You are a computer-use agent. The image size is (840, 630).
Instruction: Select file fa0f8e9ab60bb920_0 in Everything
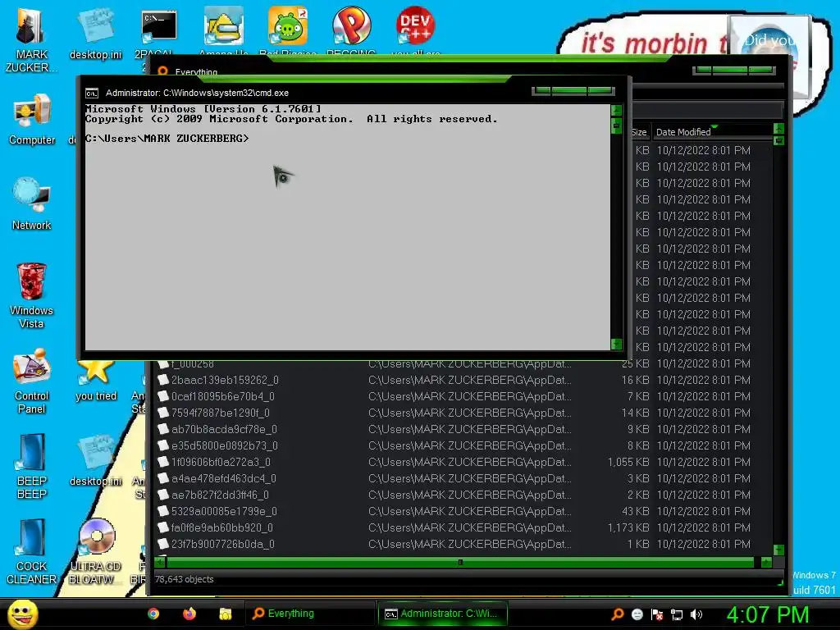tap(221, 527)
